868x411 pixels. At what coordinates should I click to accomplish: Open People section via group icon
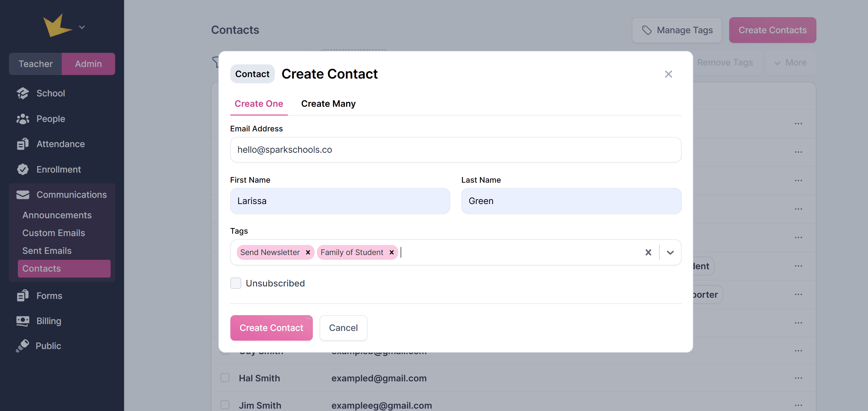[23, 119]
